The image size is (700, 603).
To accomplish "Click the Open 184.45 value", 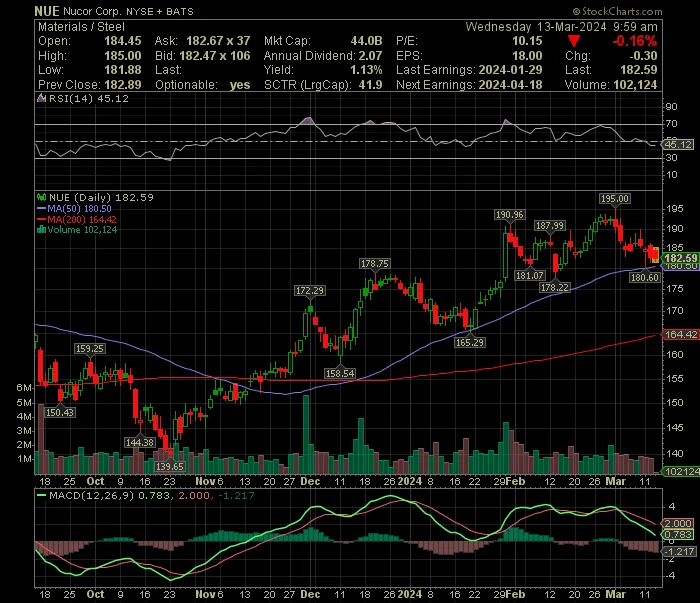I will [x=123, y=41].
